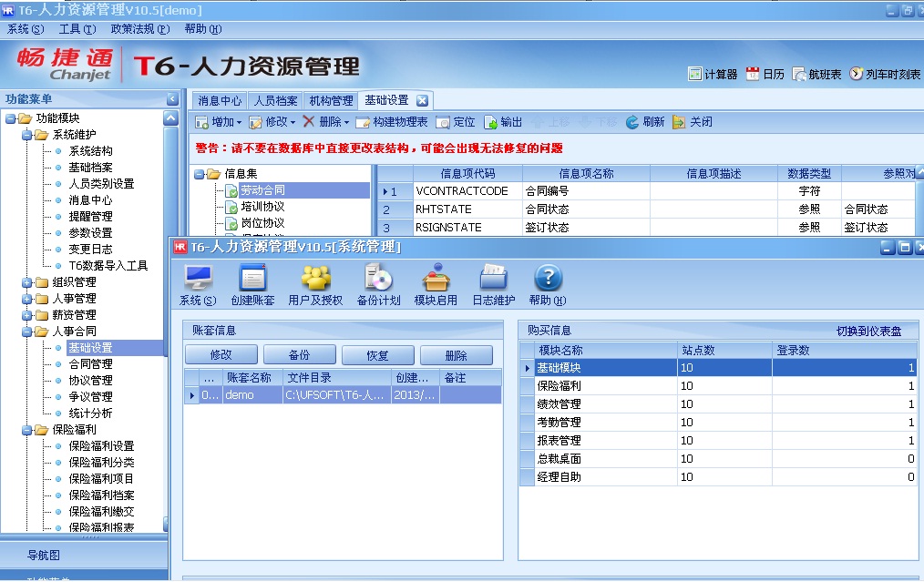
Task: Click the 帮助(H) question mark icon
Action: (548, 278)
